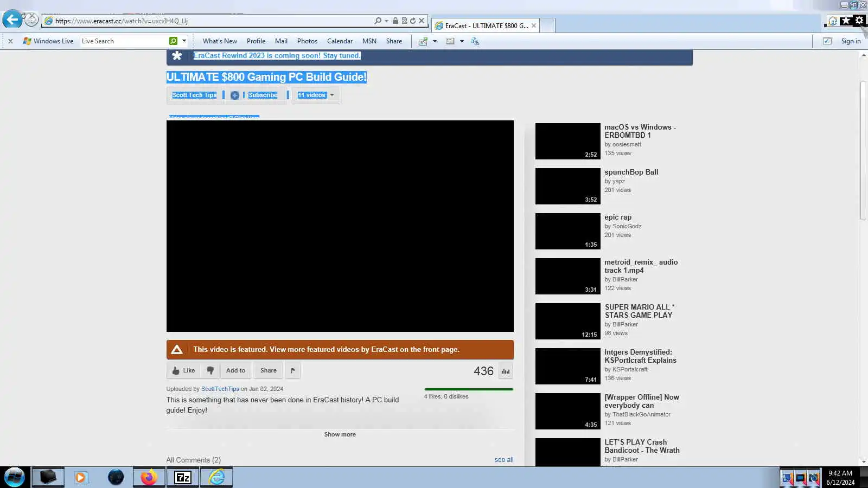Open [Wrapper Offline] Now everybody can video
Image resolution: width=868 pixels, height=488 pixels.
(x=642, y=401)
